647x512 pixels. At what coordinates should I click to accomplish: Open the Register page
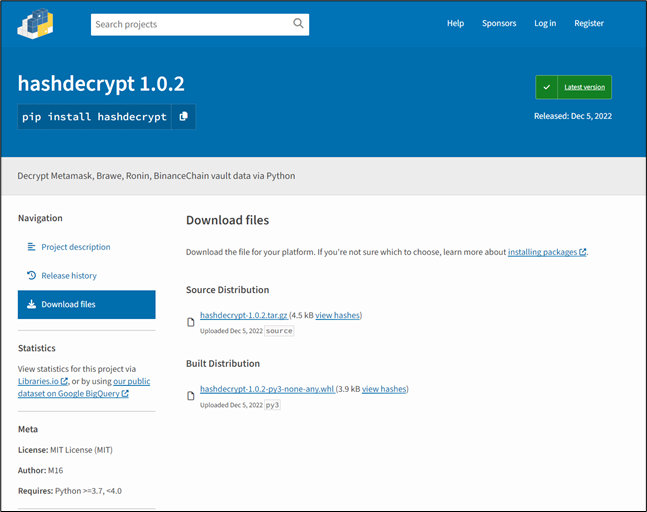tap(588, 23)
